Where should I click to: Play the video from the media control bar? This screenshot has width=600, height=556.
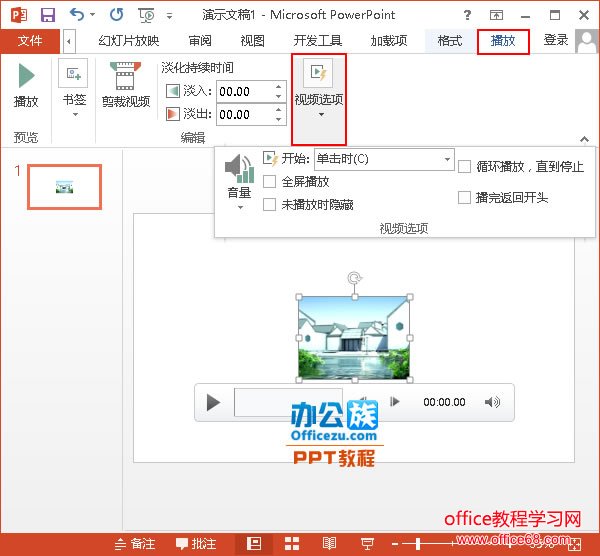(213, 402)
